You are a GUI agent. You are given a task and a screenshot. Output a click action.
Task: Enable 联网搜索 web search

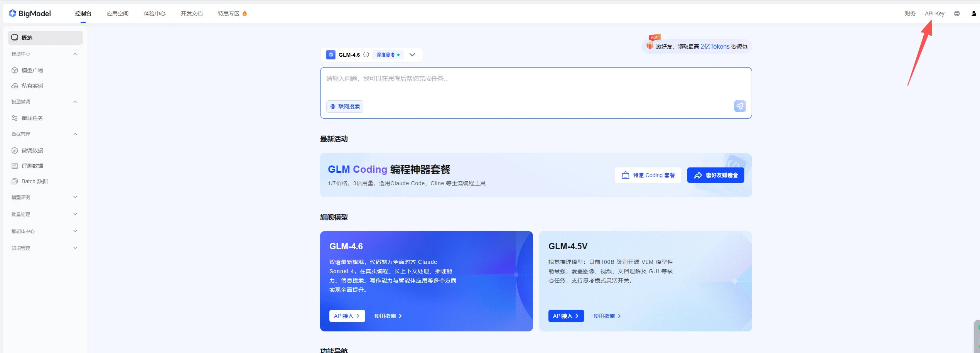click(x=344, y=106)
